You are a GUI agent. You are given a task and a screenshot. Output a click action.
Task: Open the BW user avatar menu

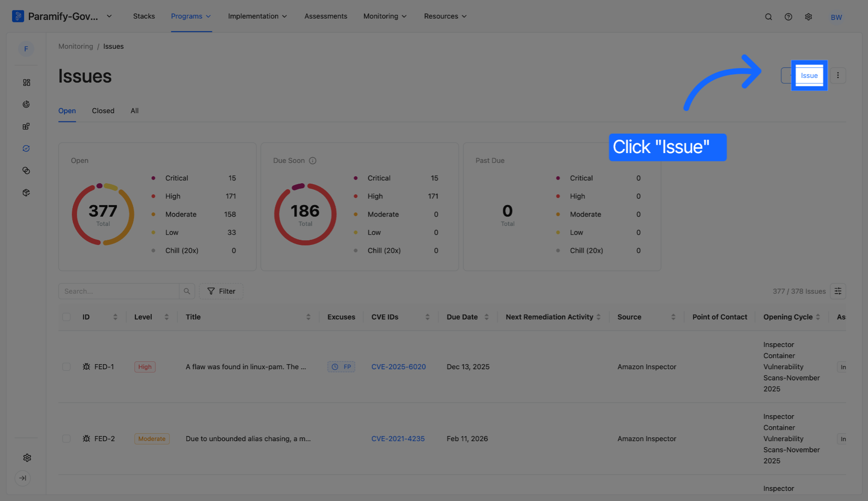[836, 17]
